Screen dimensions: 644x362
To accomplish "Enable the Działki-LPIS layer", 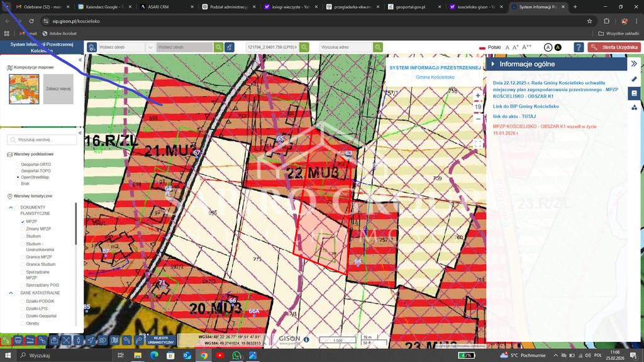I will 23,309.
